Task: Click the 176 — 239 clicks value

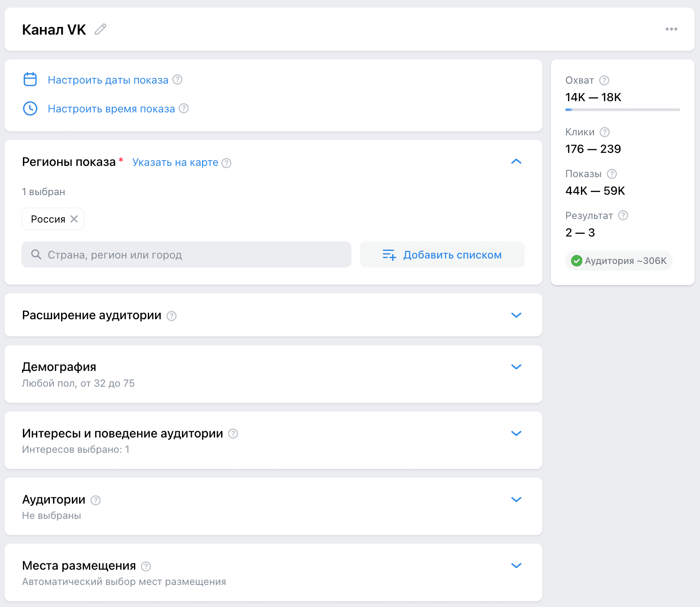Action: pyautogui.click(x=593, y=149)
